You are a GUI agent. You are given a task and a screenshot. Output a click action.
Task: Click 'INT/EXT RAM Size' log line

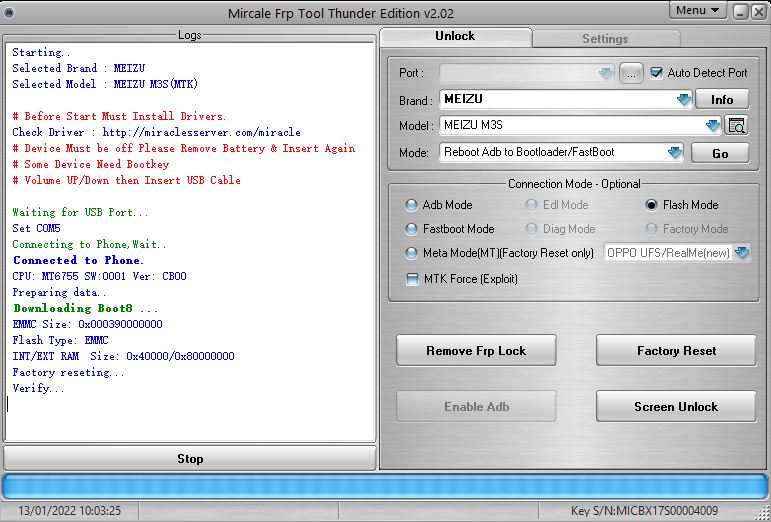[123, 356]
